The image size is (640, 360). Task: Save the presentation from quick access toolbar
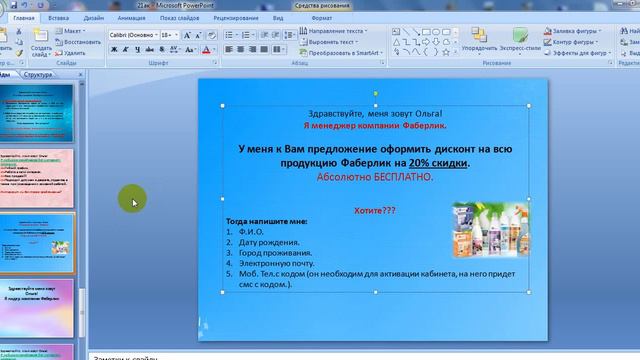pos(13,5)
